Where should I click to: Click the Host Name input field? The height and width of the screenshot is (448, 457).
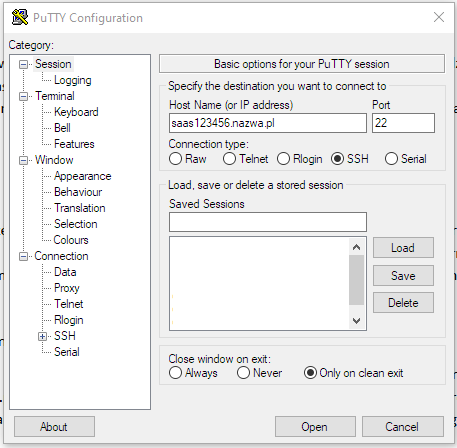(268, 123)
